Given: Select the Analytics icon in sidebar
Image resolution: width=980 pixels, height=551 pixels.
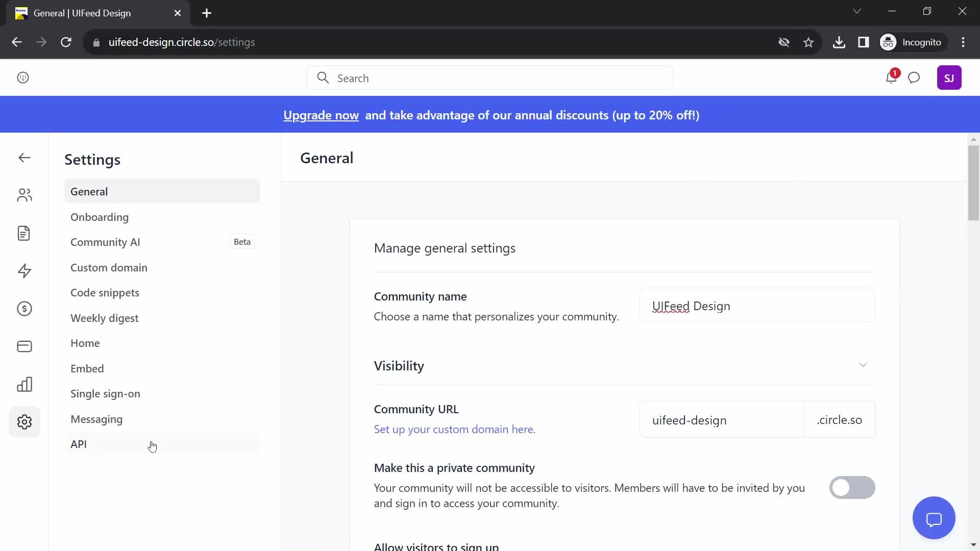Looking at the screenshot, I should coord(25,384).
